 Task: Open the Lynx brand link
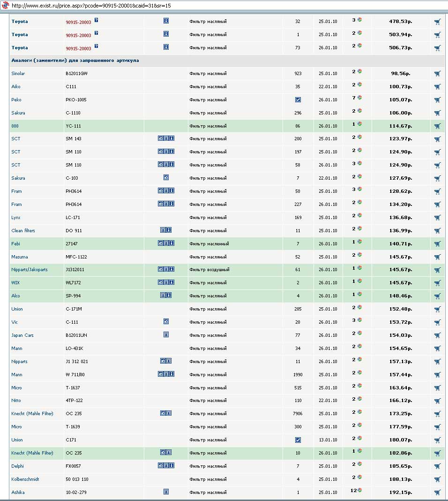[x=16, y=218]
